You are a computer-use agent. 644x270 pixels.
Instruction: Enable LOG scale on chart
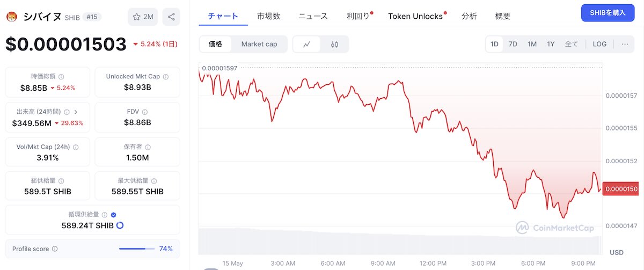[x=599, y=44]
